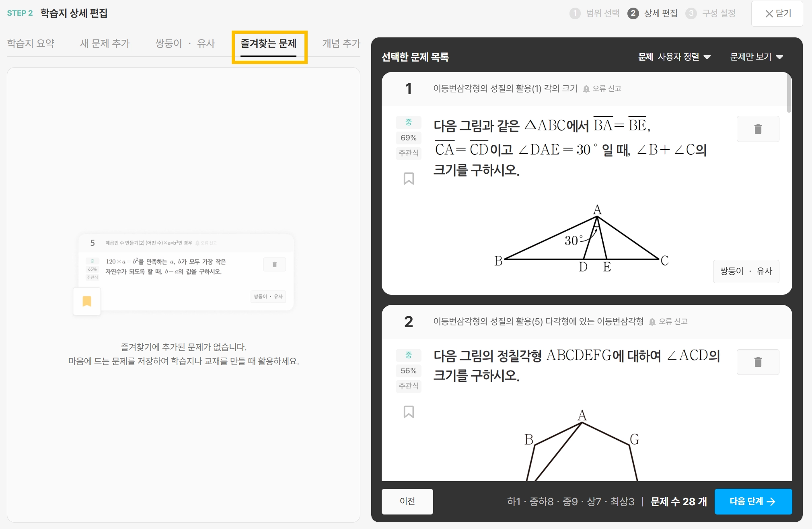Report error on problem 2 (오류 신고)
The height and width of the screenshot is (529, 812).
click(668, 321)
